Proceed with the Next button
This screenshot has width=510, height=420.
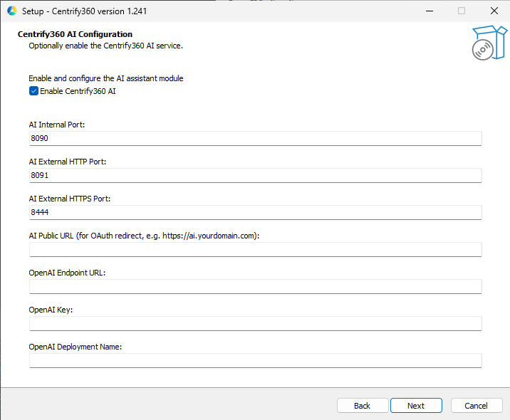416,405
